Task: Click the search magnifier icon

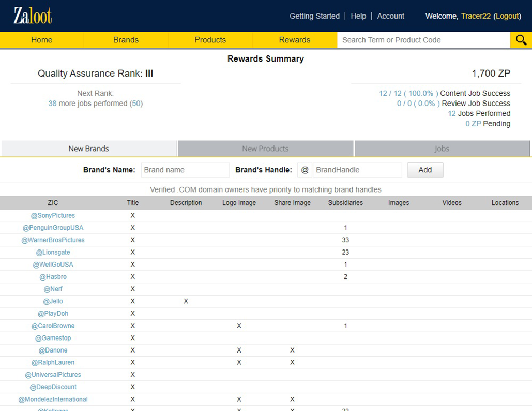Action: coord(521,40)
